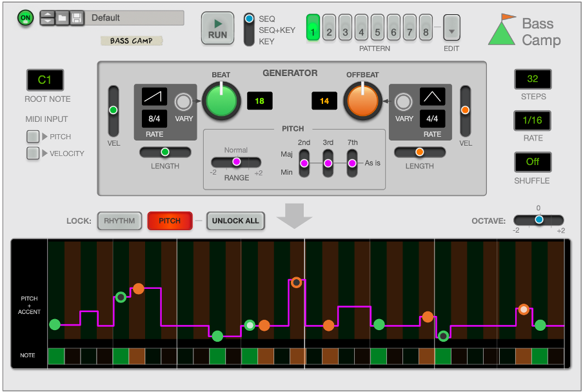Click the UNLOCK ALL button
Screen dimensions: 583x392
click(235, 221)
